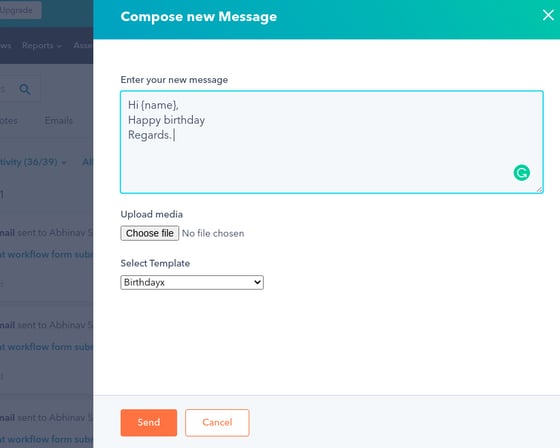Click the Happy birthday line in message
Screen dimensions: 560x448
pyautogui.click(x=166, y=120)
